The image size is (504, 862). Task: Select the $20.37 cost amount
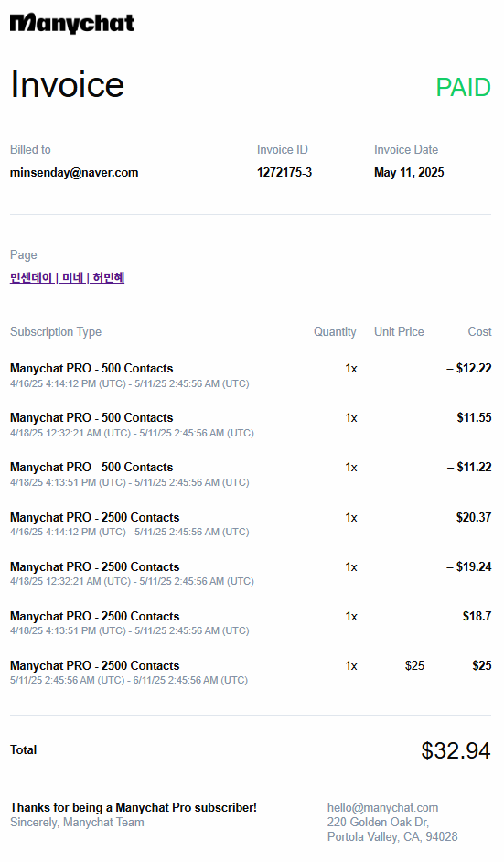pos(474,517)
